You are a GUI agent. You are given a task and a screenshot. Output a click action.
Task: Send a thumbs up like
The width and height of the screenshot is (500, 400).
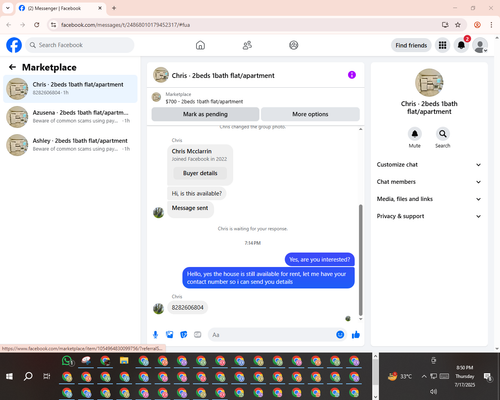coord(356,335)
